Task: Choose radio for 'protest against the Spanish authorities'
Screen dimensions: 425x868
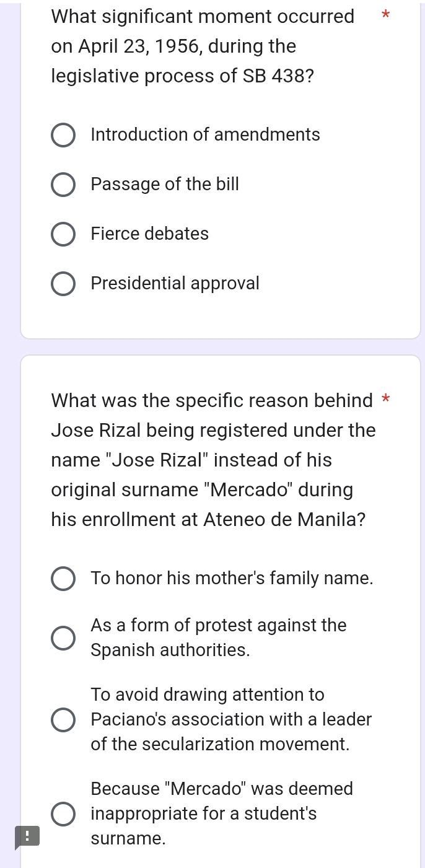Action: (x=63, y=638)
